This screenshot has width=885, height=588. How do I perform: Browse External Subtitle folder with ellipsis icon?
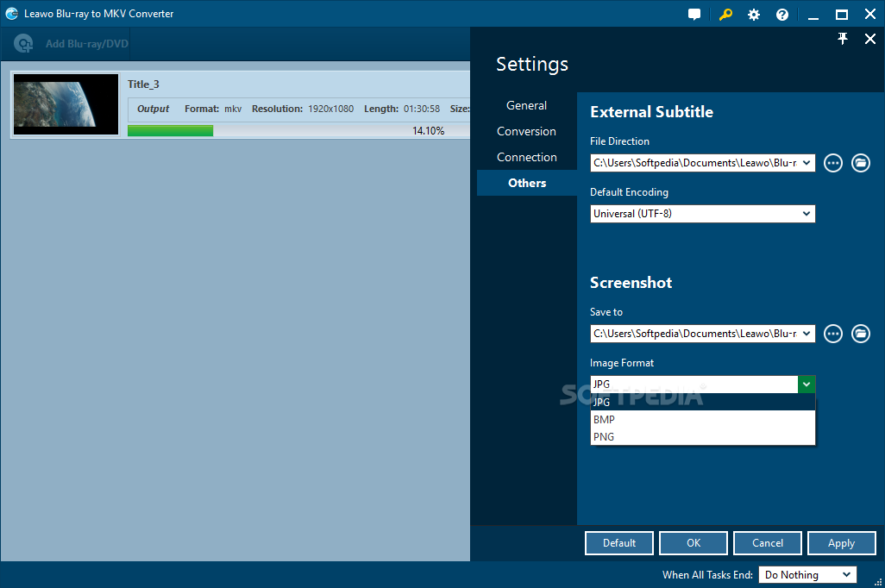(833, 163)
